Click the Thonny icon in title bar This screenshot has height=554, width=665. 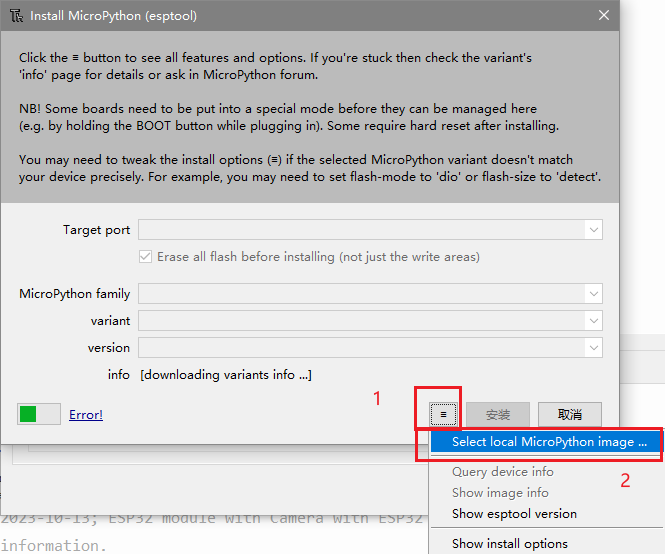pyautogui.click(x=16, y=16)
